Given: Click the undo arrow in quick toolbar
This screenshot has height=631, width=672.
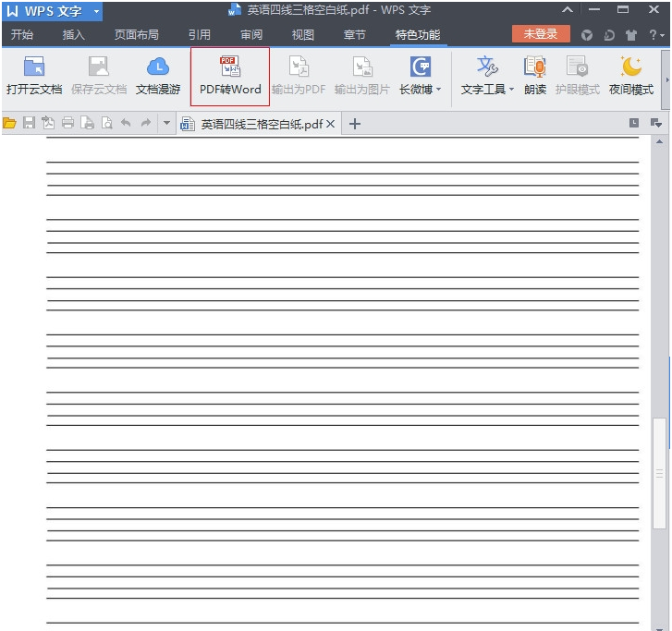Looking at the screenshot, I should coord(126,123).
